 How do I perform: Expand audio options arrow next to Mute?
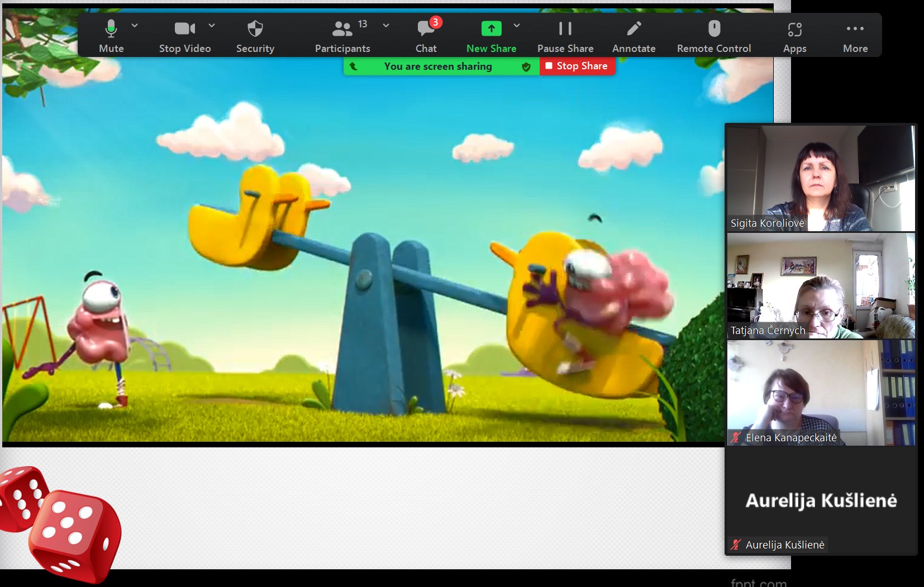135,26
